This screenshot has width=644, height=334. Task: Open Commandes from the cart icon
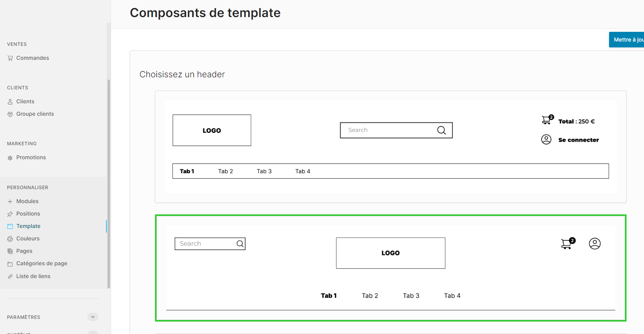[x=10, y=58]
